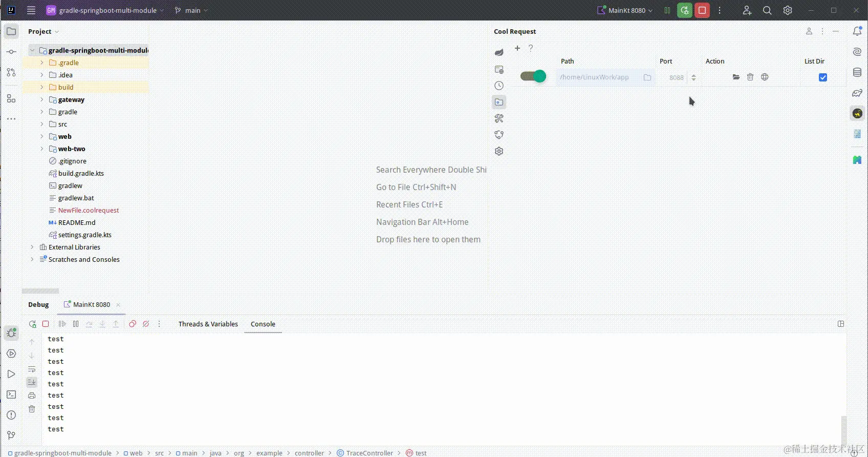Select MainKt 8080 debug session tab
This screenshot has height=457, width=868.
pyautogui.click(x=92, y=304)
